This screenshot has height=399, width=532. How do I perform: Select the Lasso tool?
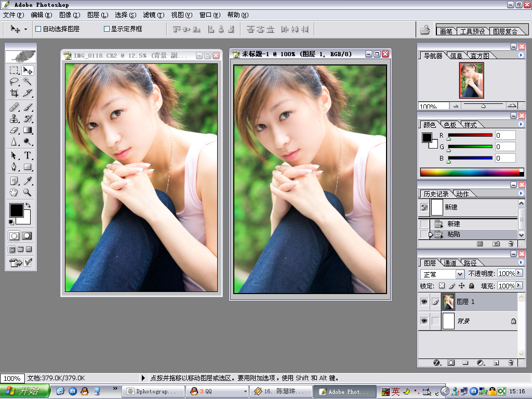(x=14, y=82)
